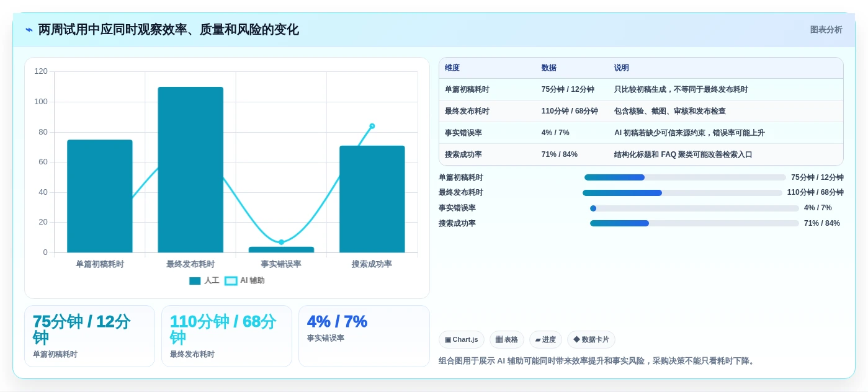Click the 包含核验、截图、审核和发布检查 cell

[x=670, y=112]
